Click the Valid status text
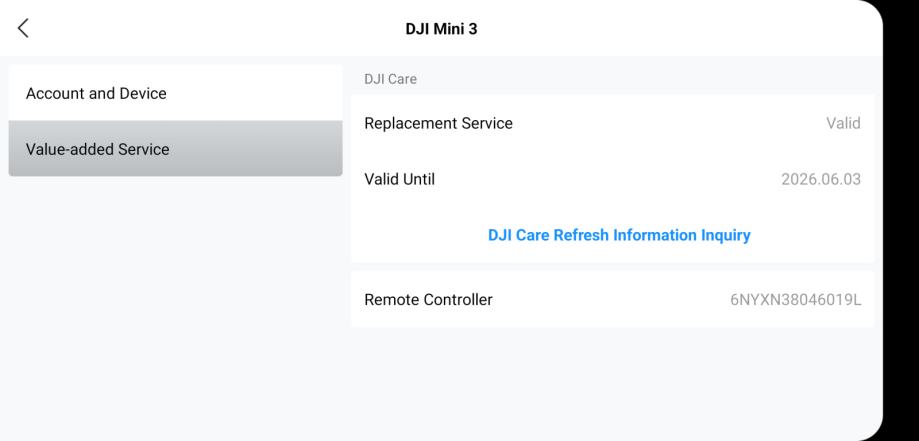919x441 pixels. pos(843,124)
